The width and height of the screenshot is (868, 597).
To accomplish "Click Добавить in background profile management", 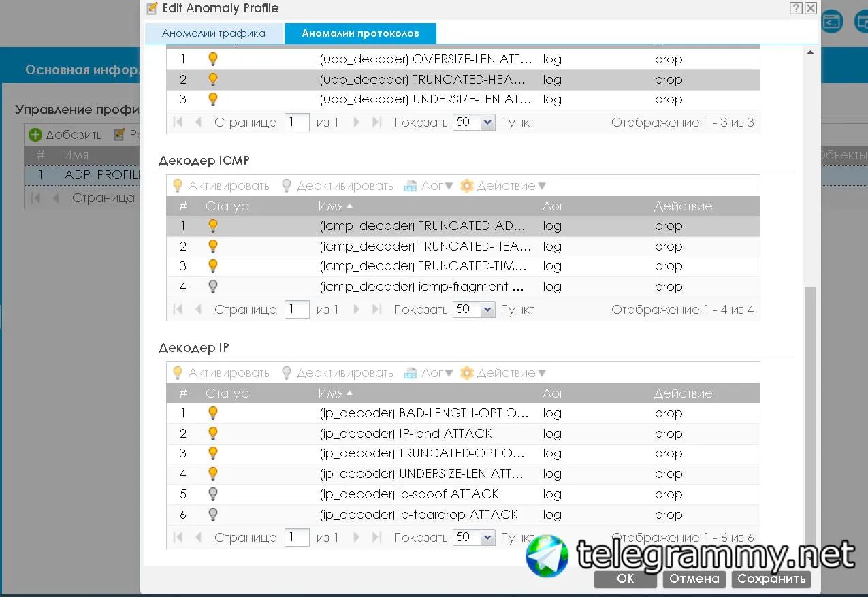I will click(65, 135).
